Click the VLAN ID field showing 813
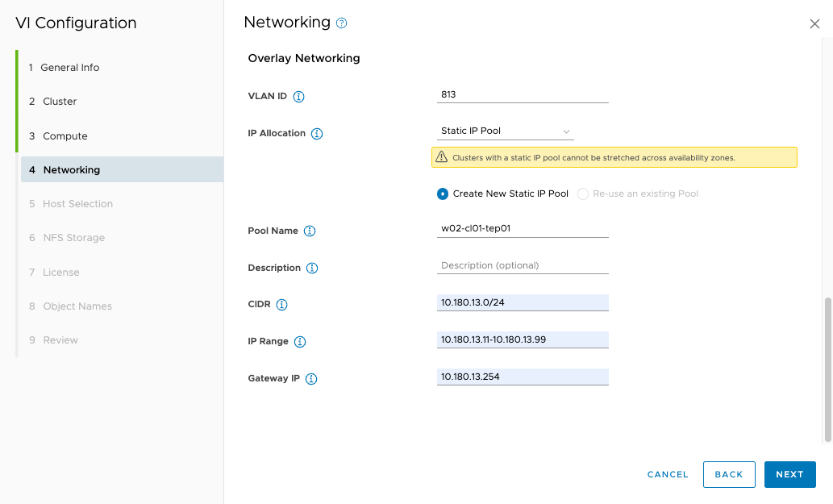 click(523, 94)
